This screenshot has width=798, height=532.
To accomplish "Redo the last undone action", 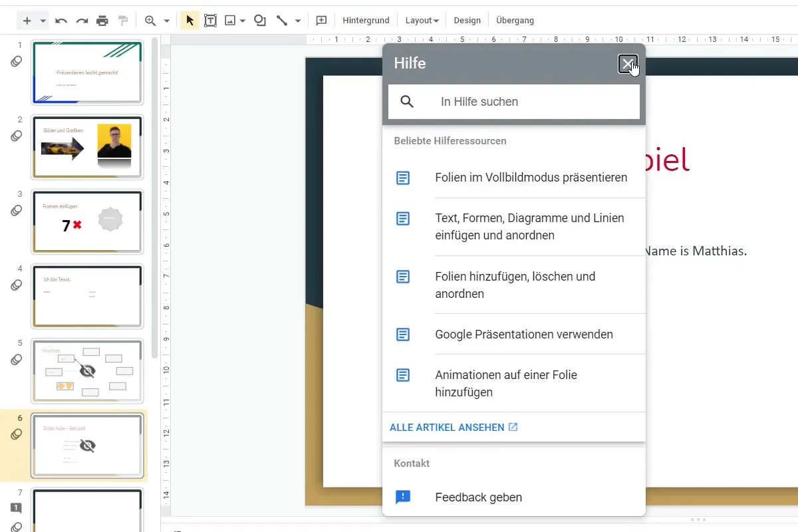I will (82, 21).
